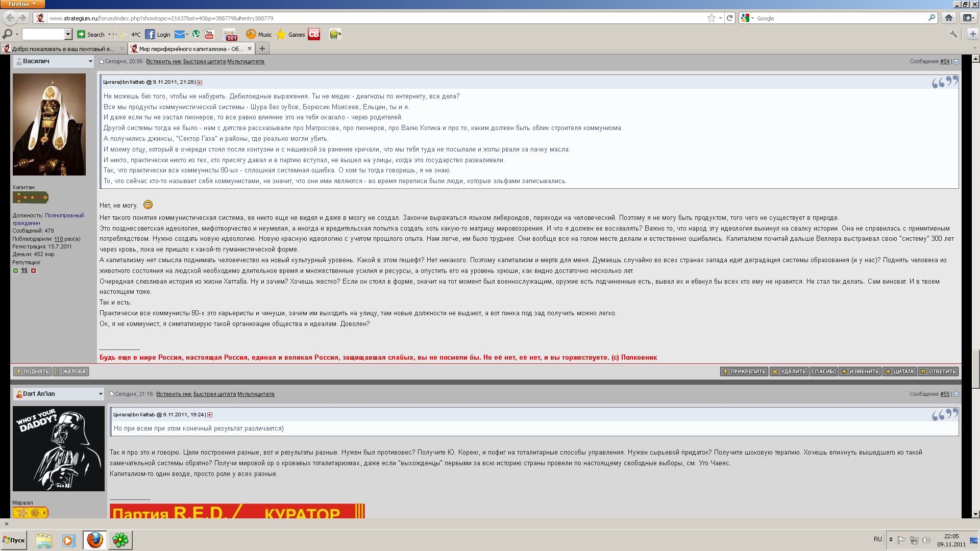The image size is (980, 551).
Task: Open the Games star toolbar icon
Action: 290,34
